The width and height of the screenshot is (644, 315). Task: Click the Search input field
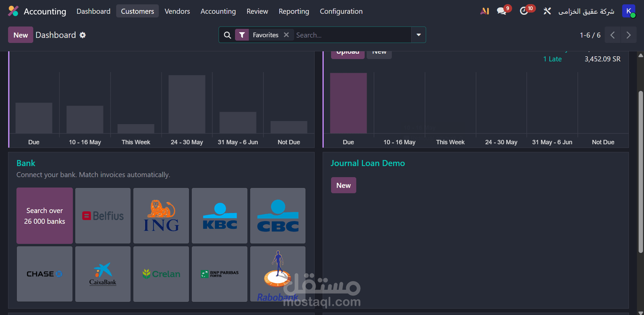353,35
